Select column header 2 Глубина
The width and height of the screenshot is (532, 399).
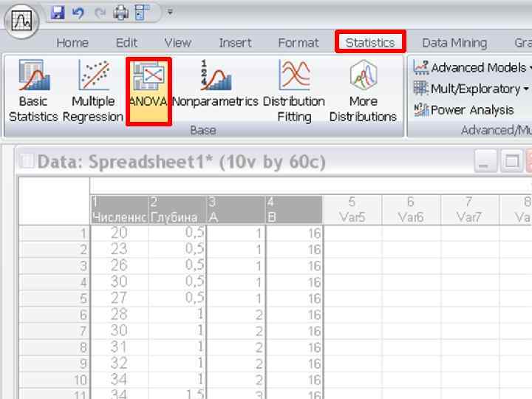[177, 210]
